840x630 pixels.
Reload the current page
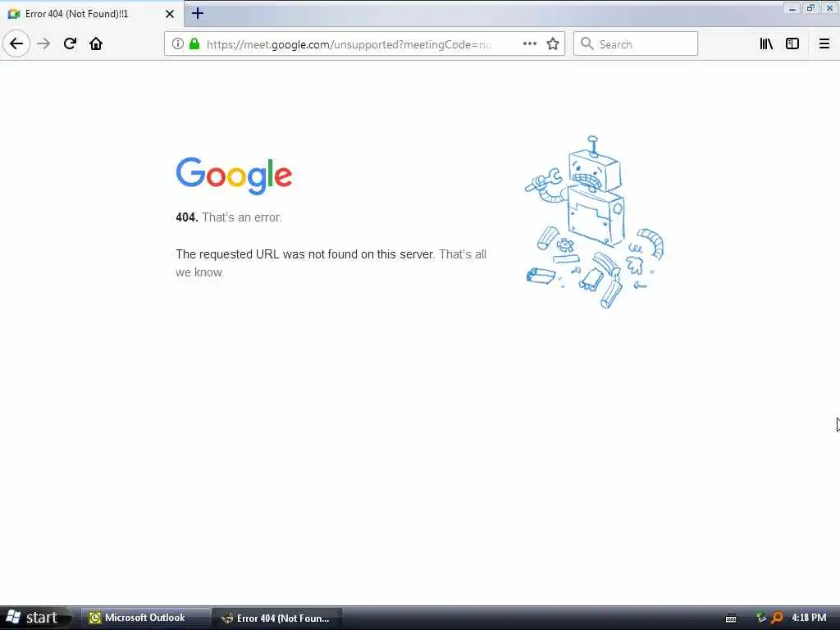[70, 43]
